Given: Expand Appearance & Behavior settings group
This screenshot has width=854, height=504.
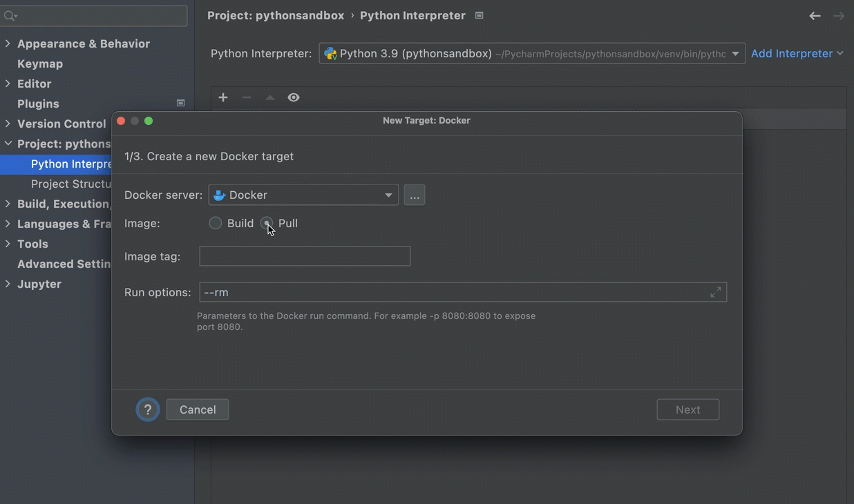Looking at the screenshot, I should pyautogui.click(x=8, y=43).
